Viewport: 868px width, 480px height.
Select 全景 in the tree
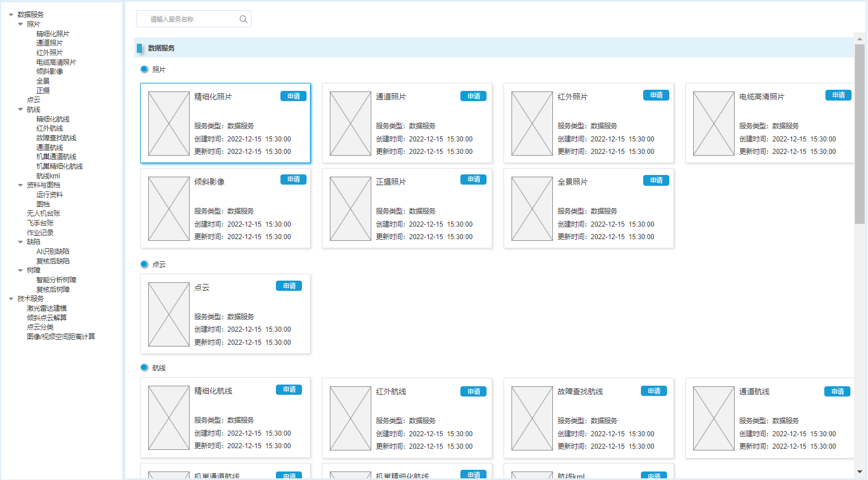(43, 81)
